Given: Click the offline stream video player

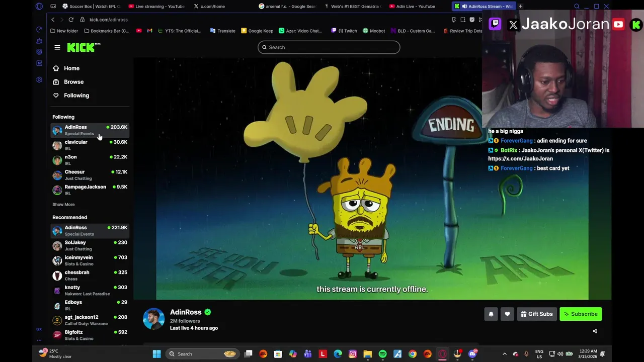Looking at the screenshot, I should tap(372, 178).
